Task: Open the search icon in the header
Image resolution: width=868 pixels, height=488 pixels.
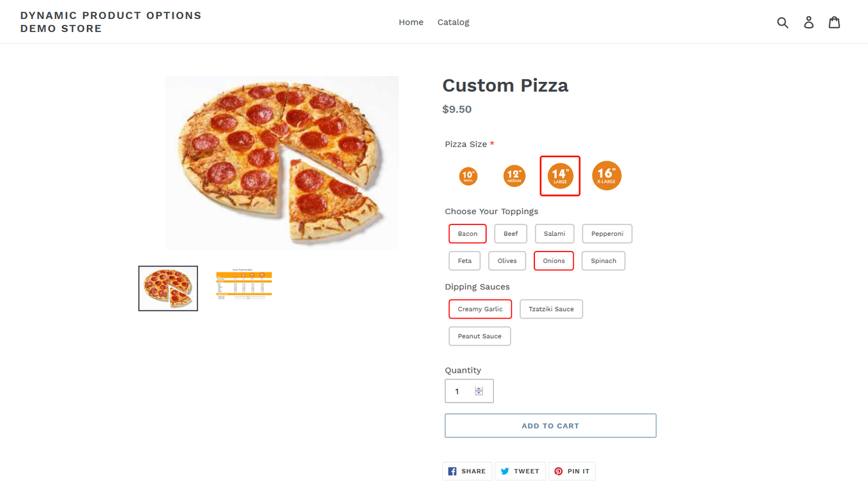Action: 783,22
